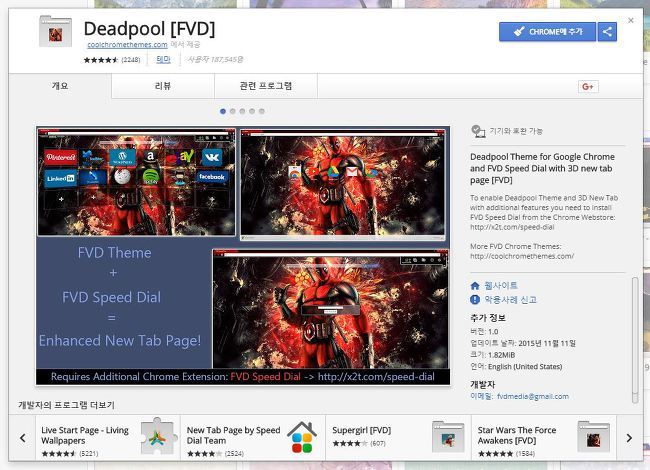Click the home icon beside 웹사이트
The width and height of the screenshot is (650, 470).
coord(475,286)
